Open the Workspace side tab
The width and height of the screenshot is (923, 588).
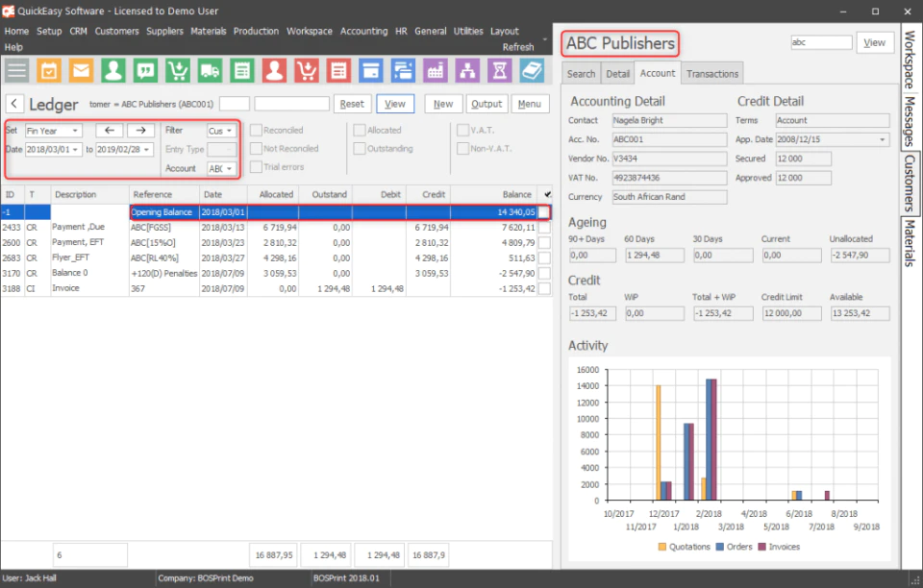coord(910,59)
